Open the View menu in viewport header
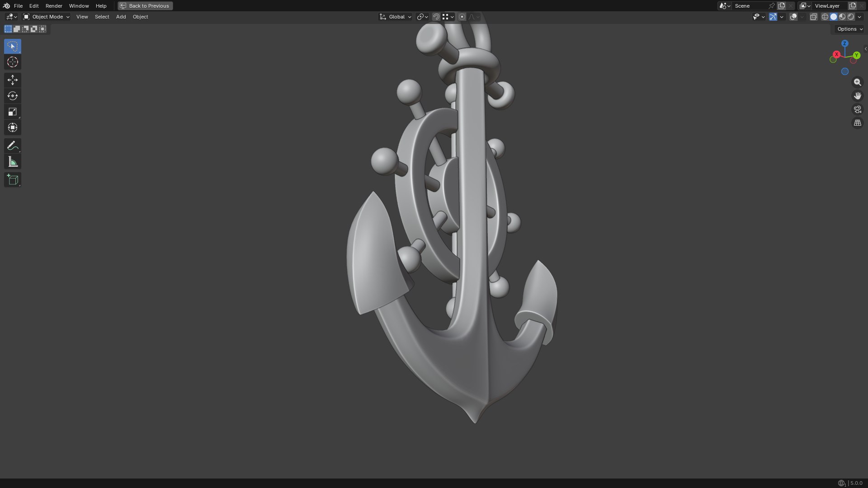Viewport: 868px width, 488px height. (82, 17)
